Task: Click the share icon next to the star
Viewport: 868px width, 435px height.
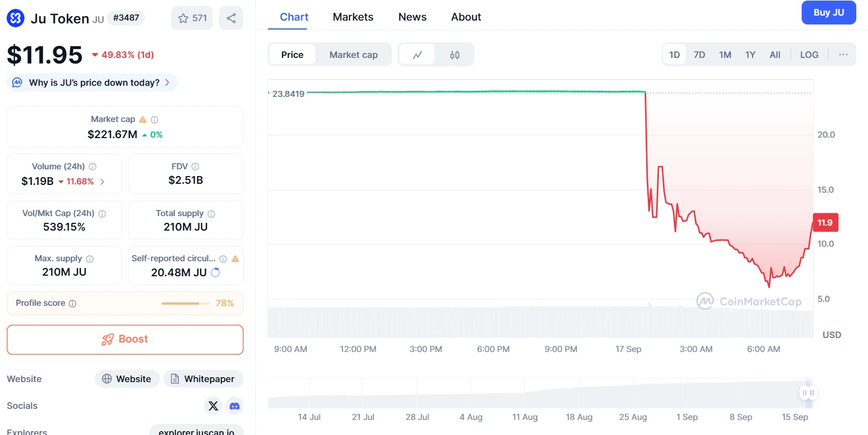Action: click(x=231, y=18)
